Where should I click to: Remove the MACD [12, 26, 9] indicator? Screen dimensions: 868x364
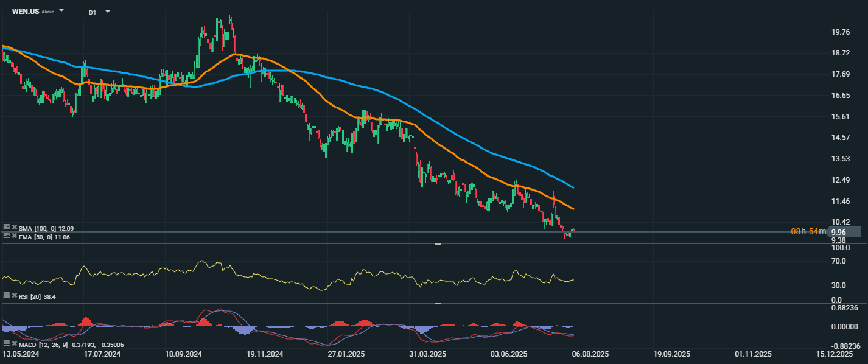14,345
